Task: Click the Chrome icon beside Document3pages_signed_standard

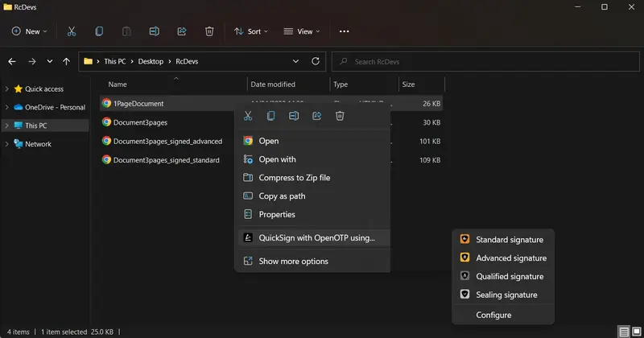Action: click(x=106, y=160)
